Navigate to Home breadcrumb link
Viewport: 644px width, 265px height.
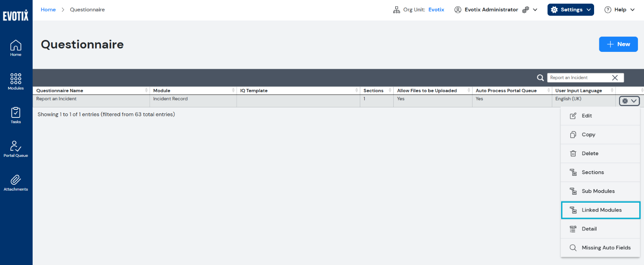48,10
